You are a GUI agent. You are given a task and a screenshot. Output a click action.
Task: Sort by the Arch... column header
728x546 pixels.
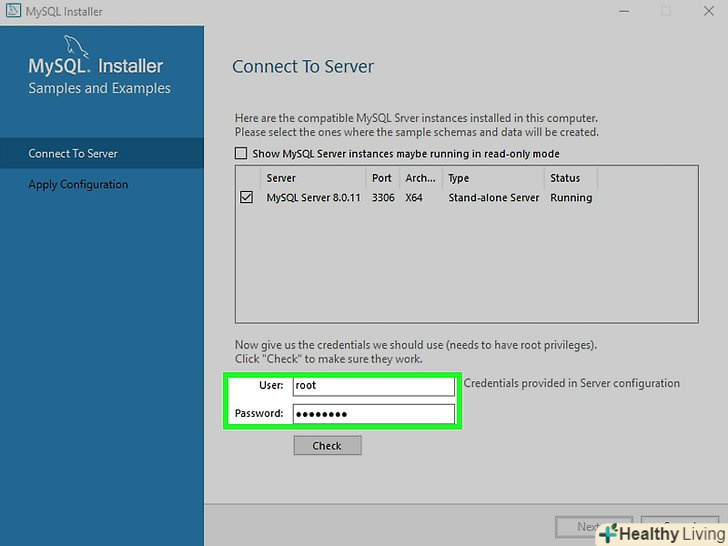click(x=421, y=178)
